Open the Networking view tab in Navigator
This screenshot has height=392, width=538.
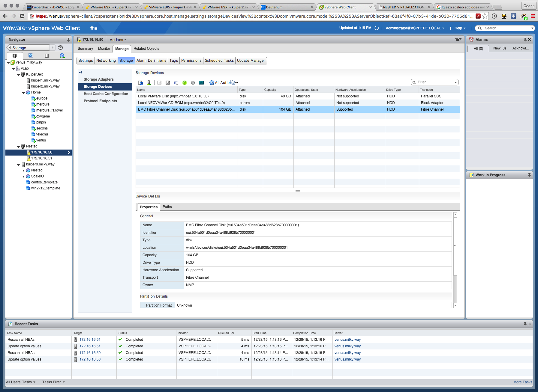click(62, 56)
